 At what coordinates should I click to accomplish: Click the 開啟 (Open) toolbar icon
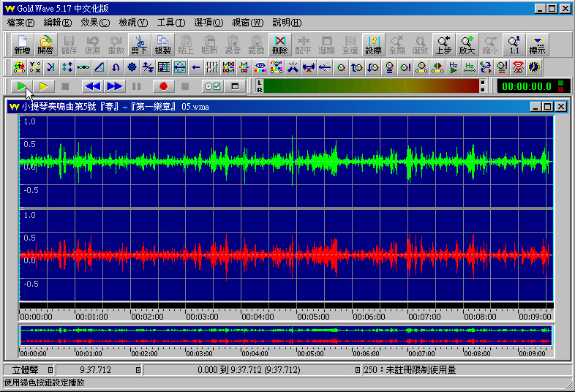pos(46,45)
